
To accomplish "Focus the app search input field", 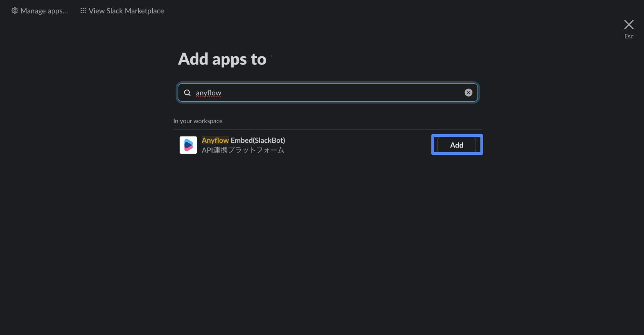I will tap(327, 93).
